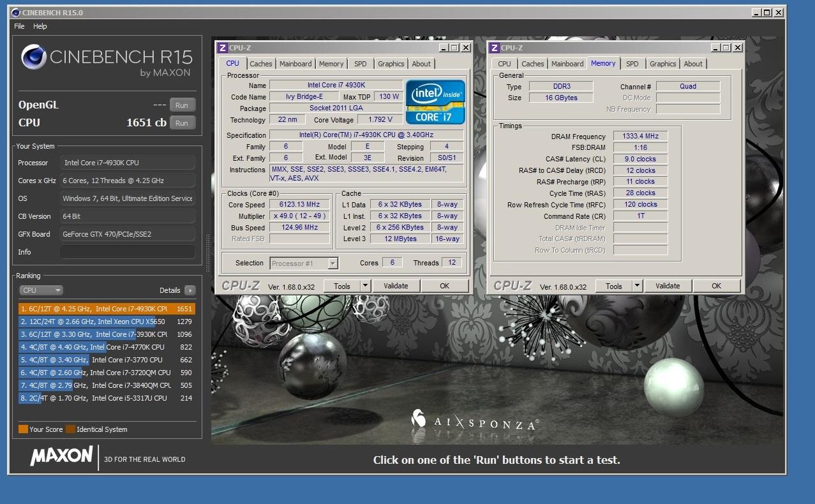Click the AIXSPONZA logo in render view

click(474, 421)
